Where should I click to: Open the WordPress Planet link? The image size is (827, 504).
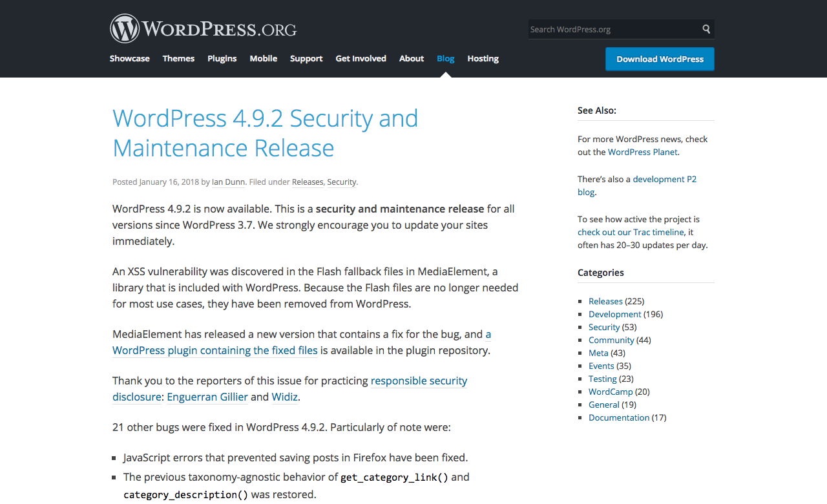click(643, 152)
